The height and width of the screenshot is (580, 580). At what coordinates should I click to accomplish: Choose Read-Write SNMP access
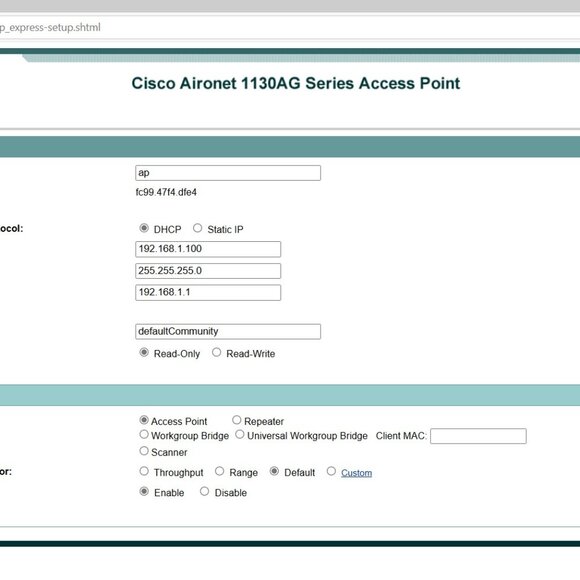coord(216,353)
